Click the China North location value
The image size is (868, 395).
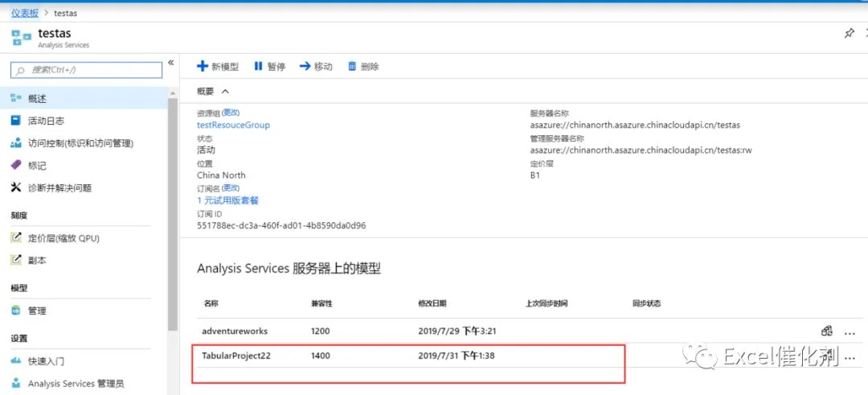pyautogui.click(x=222, y=175)
